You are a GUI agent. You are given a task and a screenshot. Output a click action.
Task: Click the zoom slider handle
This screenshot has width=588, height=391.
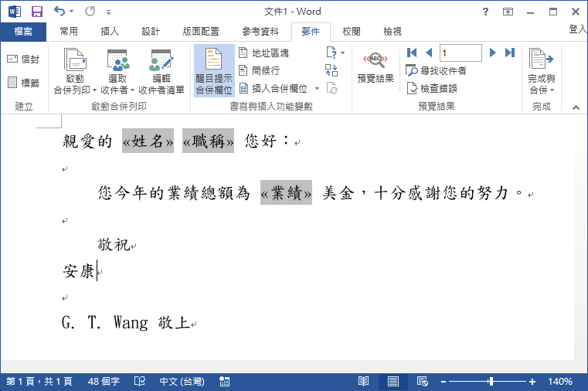pyautogui.click(x=491, y=382)
